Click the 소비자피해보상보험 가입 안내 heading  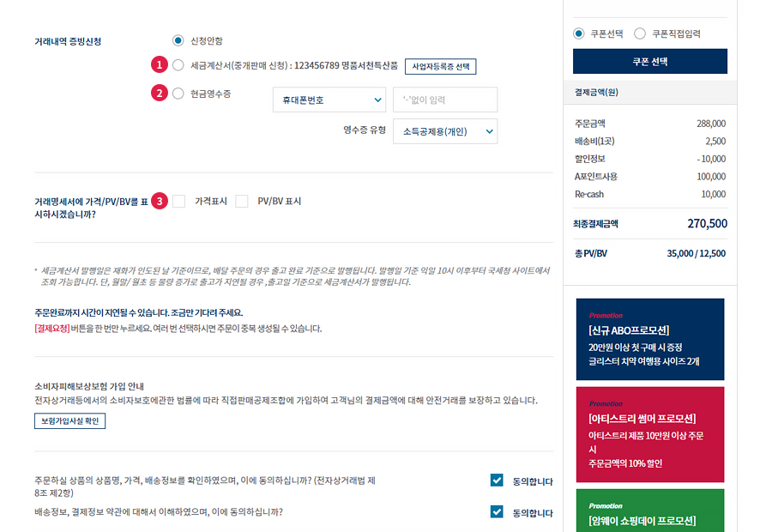point(89,386)
